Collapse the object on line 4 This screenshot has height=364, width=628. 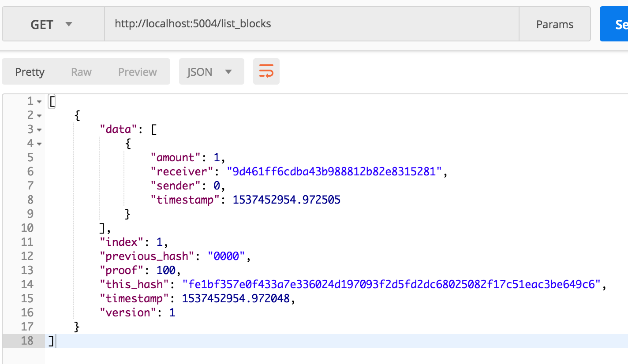(39, 144)
